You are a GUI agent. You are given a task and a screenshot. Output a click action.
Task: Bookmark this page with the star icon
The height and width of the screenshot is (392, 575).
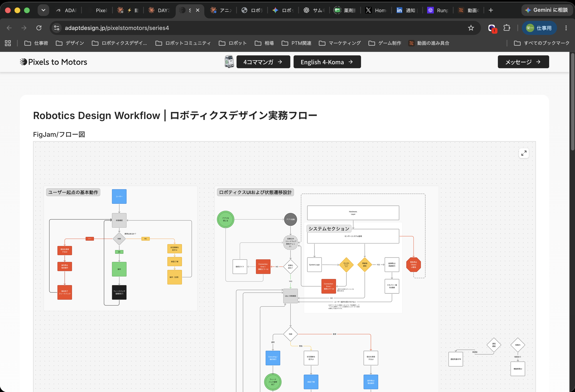pos(471,28)
